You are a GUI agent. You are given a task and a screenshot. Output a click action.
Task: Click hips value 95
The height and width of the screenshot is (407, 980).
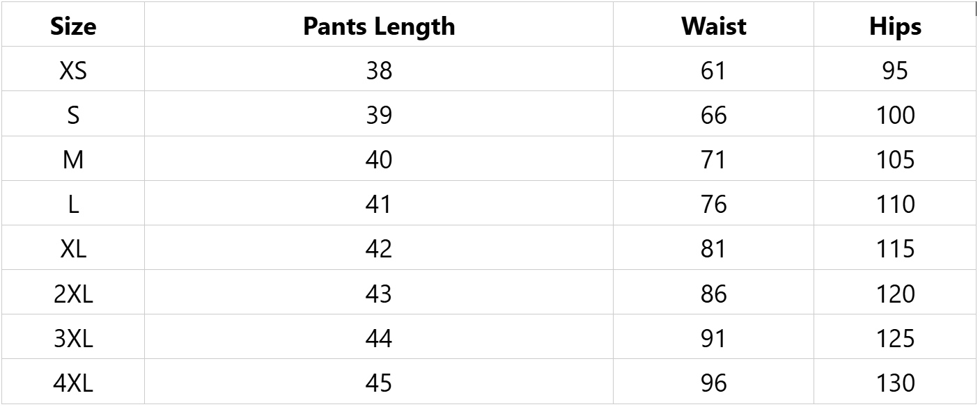click(x=895, y=70)
